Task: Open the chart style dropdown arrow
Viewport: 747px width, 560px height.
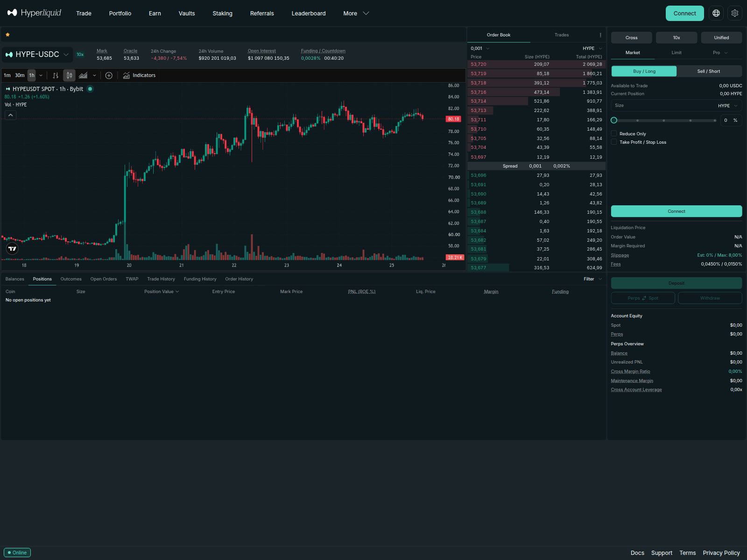Action: [x=94, y=75]
